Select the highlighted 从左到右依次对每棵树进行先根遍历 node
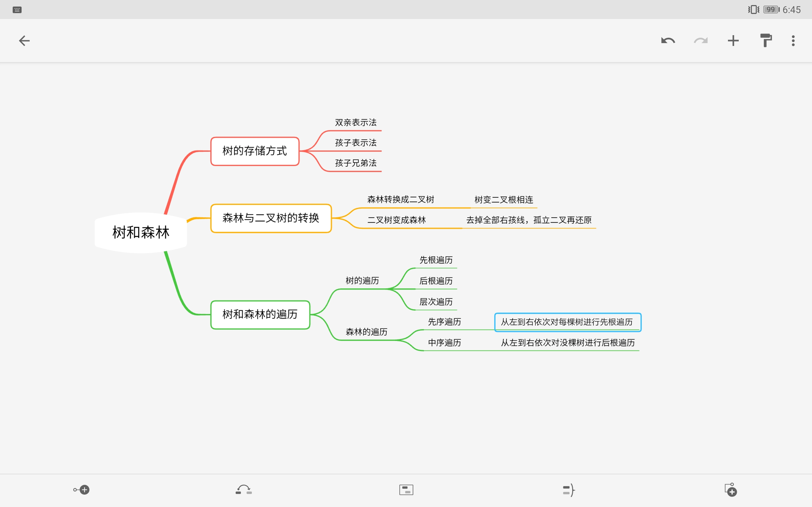 coord(567,322)
